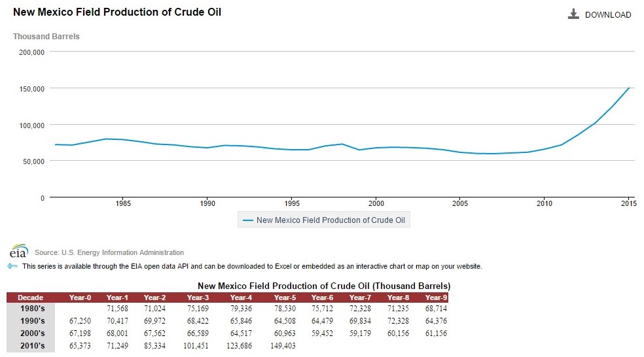Image resolution: width=644 pixels, height=357 pixels.
Task: Click the Thousand Barrels axis title
Action: pyautogui.click(x=46, y=37)
